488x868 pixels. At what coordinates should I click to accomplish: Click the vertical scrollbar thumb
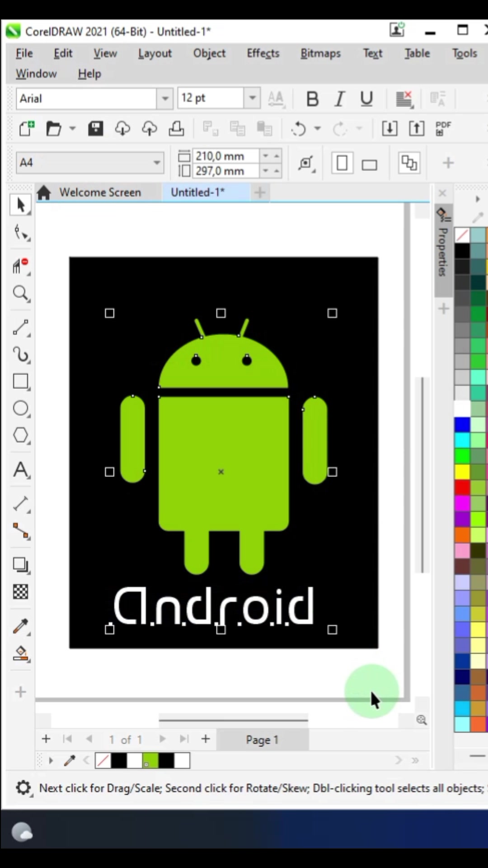click(422, 475)
